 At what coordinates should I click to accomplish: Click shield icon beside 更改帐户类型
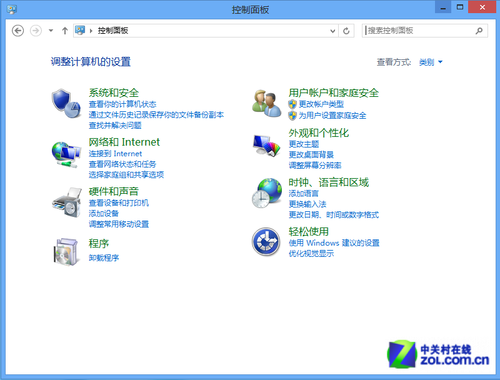click(x=292, y=104)
